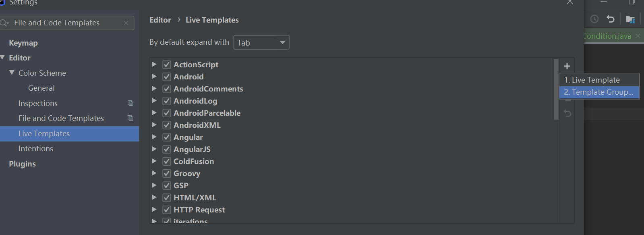Collapse the Color Scheme tree node

pos(12,73)
